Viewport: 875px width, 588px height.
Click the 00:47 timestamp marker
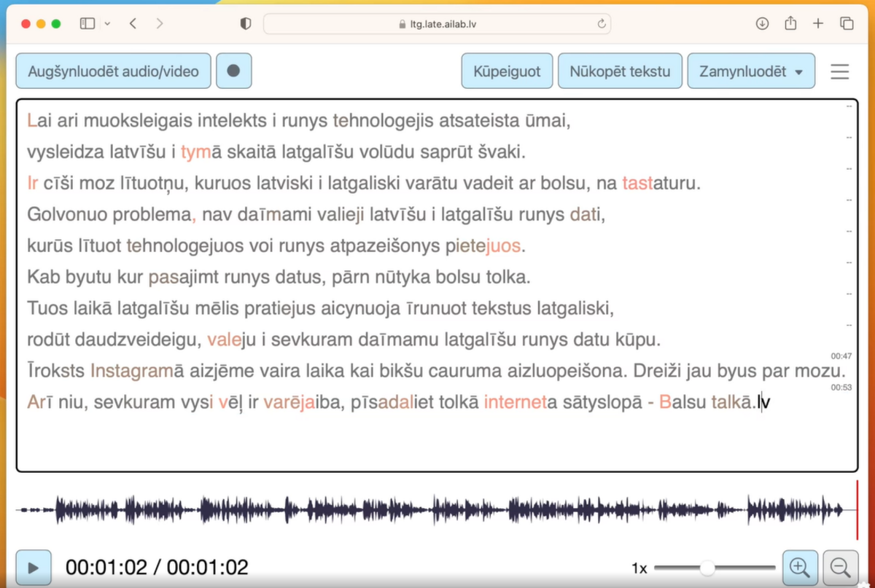coord(841,356)
